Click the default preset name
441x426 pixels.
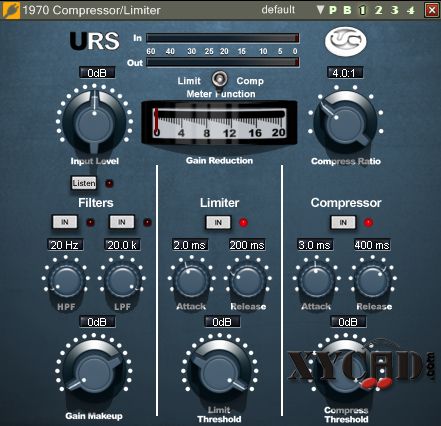[x=278, y=10]
